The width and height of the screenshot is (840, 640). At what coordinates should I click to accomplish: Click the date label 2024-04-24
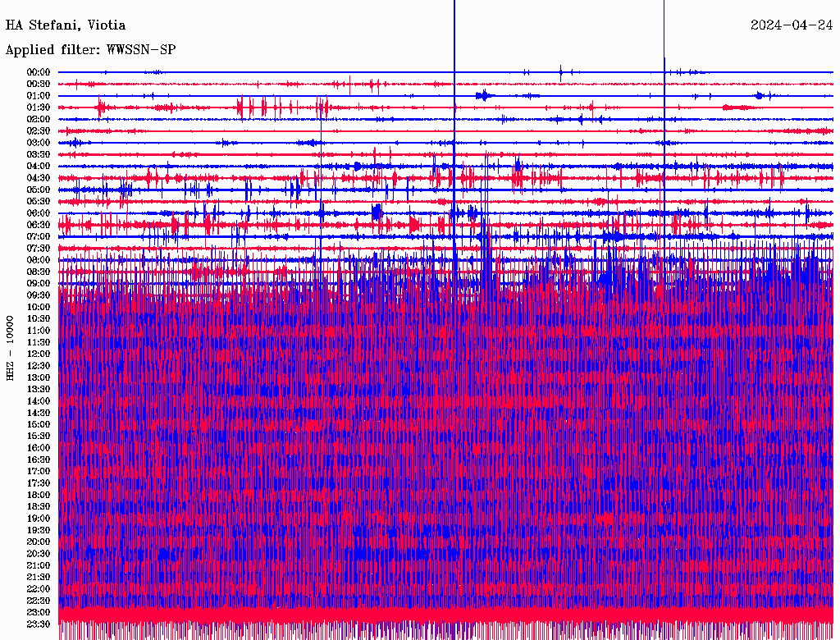point(792,25)
